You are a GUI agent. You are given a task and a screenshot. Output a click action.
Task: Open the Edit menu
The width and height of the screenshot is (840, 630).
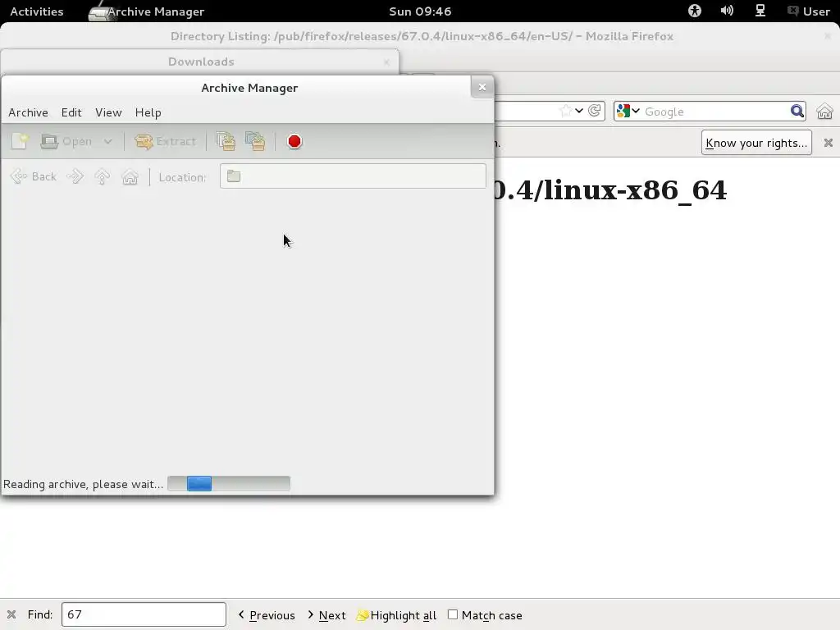71,112
